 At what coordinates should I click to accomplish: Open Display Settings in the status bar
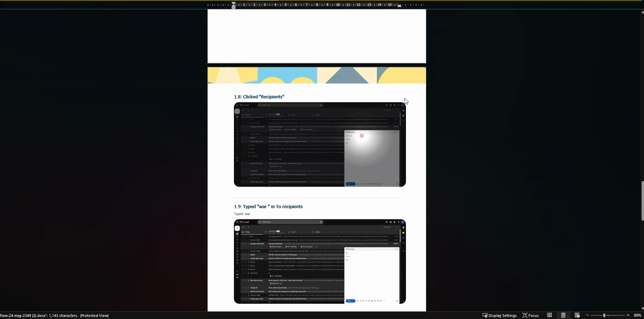500,315
